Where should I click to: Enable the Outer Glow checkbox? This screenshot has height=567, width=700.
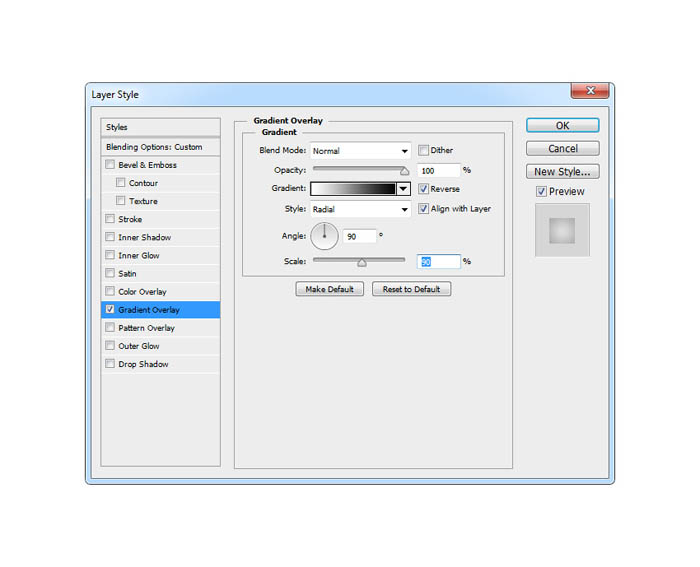tap(110, 346)
